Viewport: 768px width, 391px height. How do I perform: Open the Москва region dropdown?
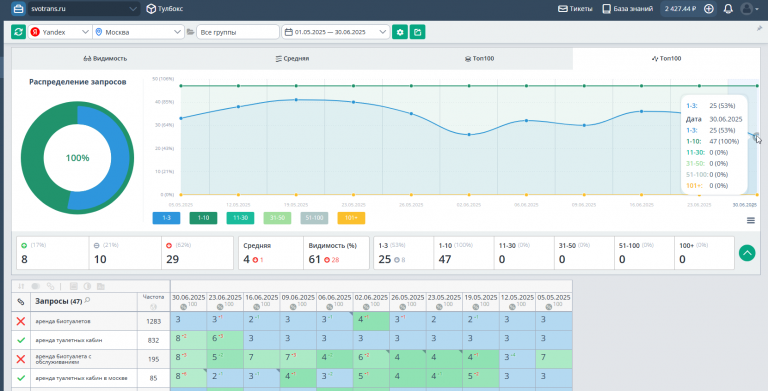139,32
